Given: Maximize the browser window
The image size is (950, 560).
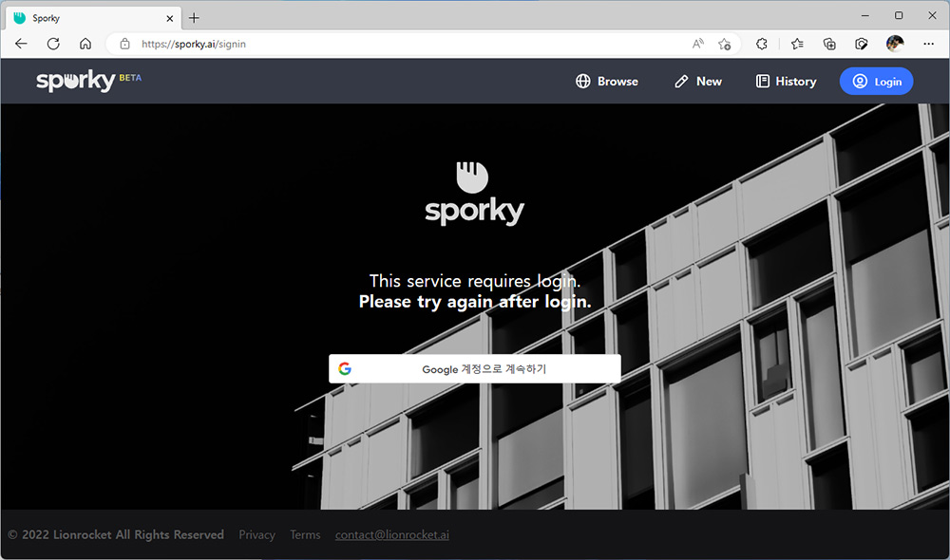Looking at the screenshot, I should pos(899,16).
